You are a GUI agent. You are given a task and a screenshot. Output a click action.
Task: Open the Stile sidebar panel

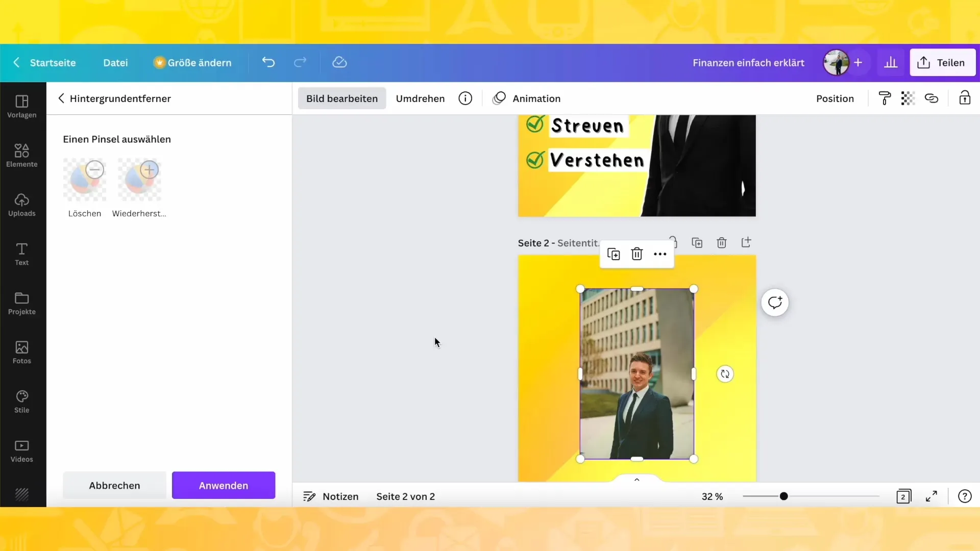tap(22, 402)
